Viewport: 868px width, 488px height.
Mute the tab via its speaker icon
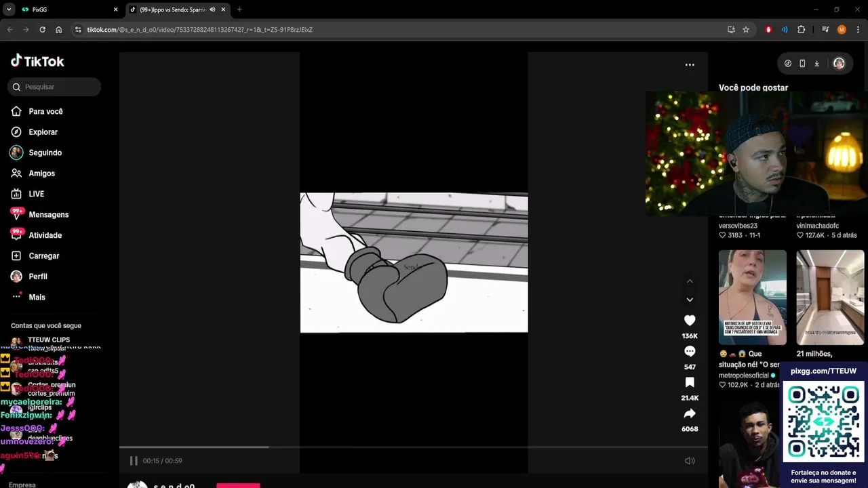coord(212,9)
